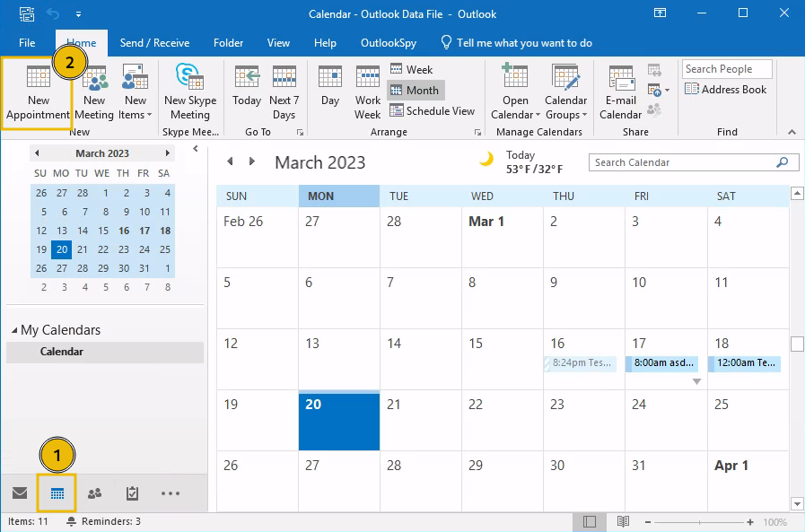This screenshot has height=532, width=805.
Task: Open the Send / Receive tab
Action: tap(154, 42)
